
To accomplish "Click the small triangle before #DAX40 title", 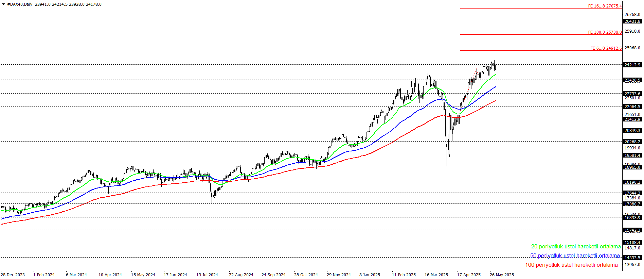I will pyautogui.click(x=4, y=4).
